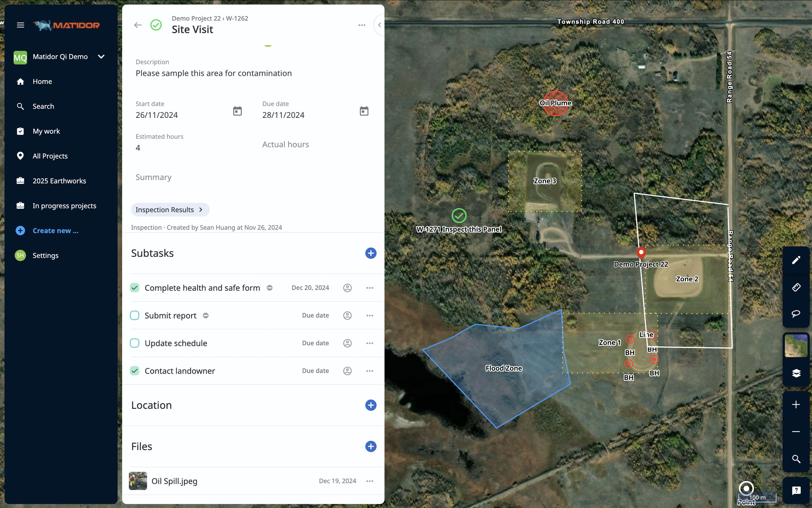Viewport: 812px width, 508px height.
Task: Add a new subtask with plus icon
Action: (x=370, y=253)
